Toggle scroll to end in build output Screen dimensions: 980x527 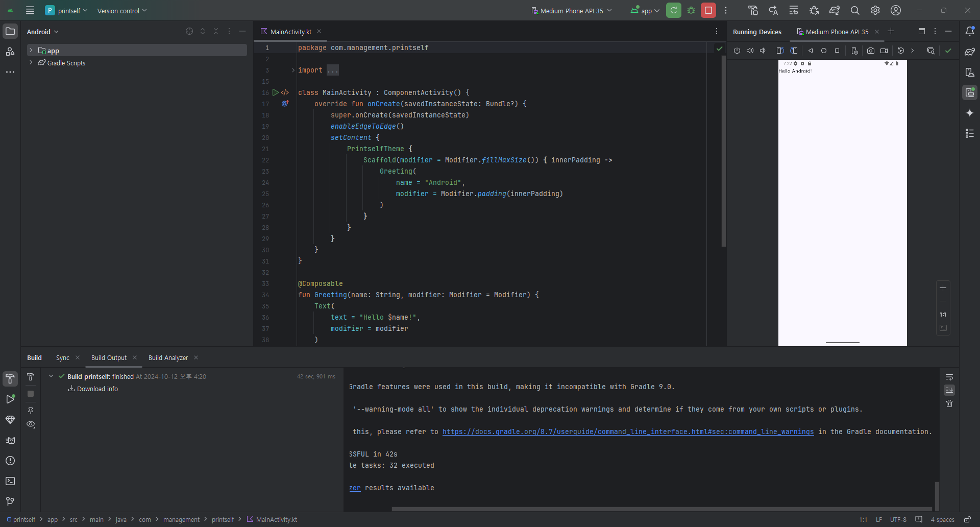click(x=949, y=390)
